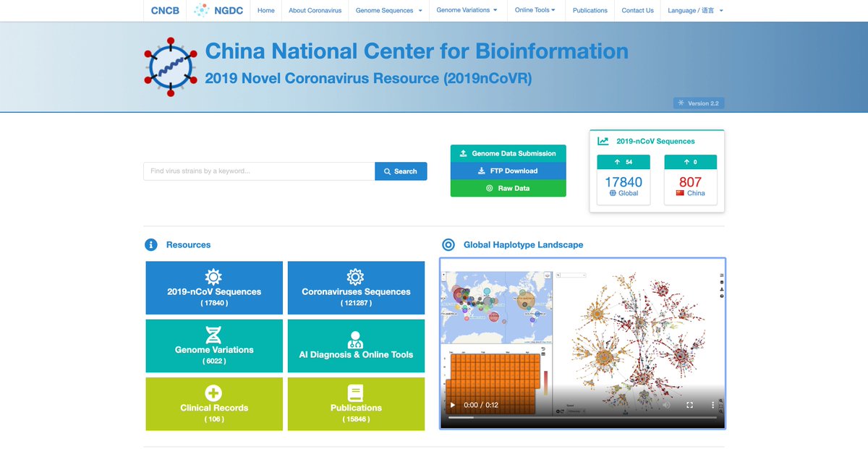The height and width of the screenshot is (449, 868).
Task: Open the Language / 语言 dropdown
Action: [695, 10]
